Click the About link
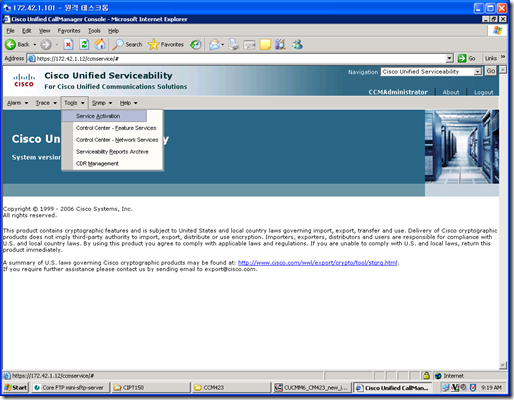This screenshot has height=400, width=514. [x=451, y=92]
